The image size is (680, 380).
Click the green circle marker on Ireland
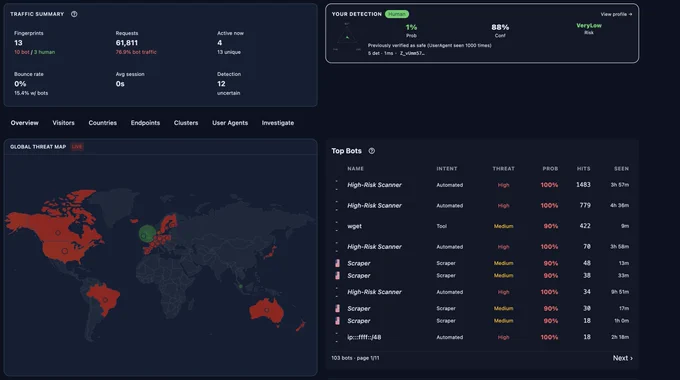(147, 233)
